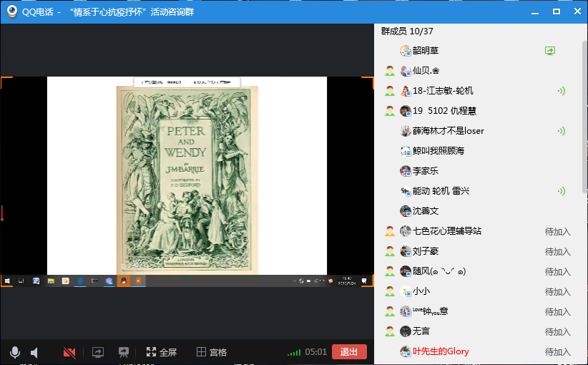The width and height of the screenshot is (588, 365).
Task: Click the 李家乐 avatar
Action: click(406, 171)
